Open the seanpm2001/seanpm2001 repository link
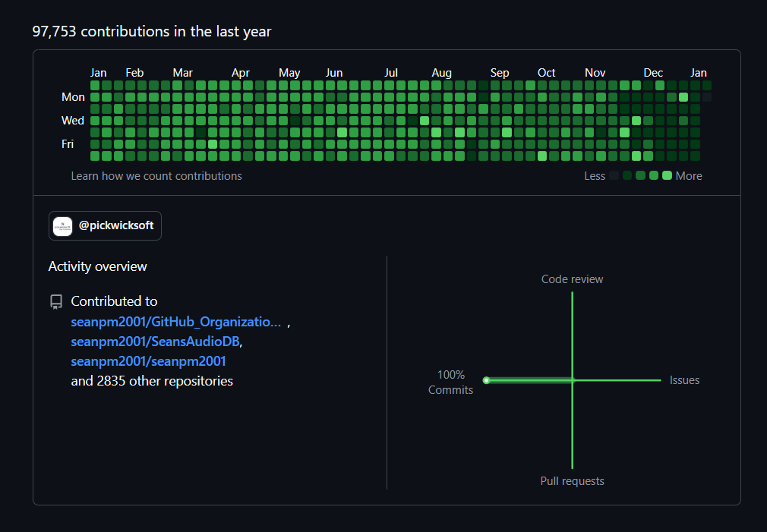Viewport: 767px width, 532px height. pyautogui.click(x=148, y=361)
